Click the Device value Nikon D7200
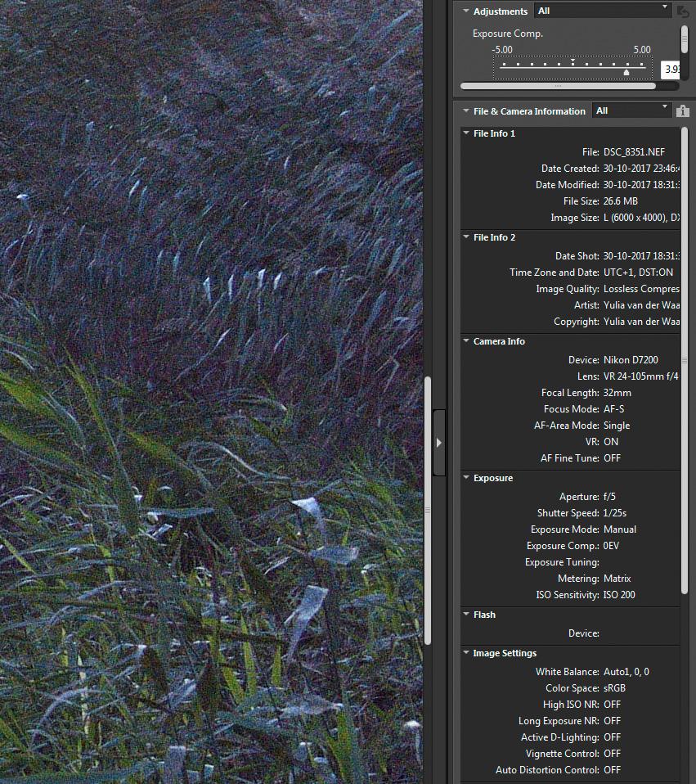Image resolution: width=696 pixels, height=784 pixels. click(x=631, y=360)
